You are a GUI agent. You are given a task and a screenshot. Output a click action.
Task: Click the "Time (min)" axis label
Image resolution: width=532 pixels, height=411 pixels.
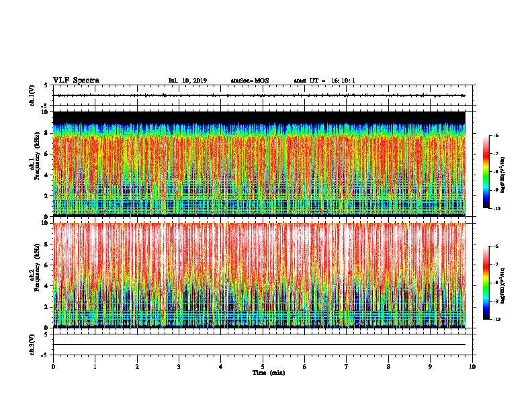pos(269,373)
